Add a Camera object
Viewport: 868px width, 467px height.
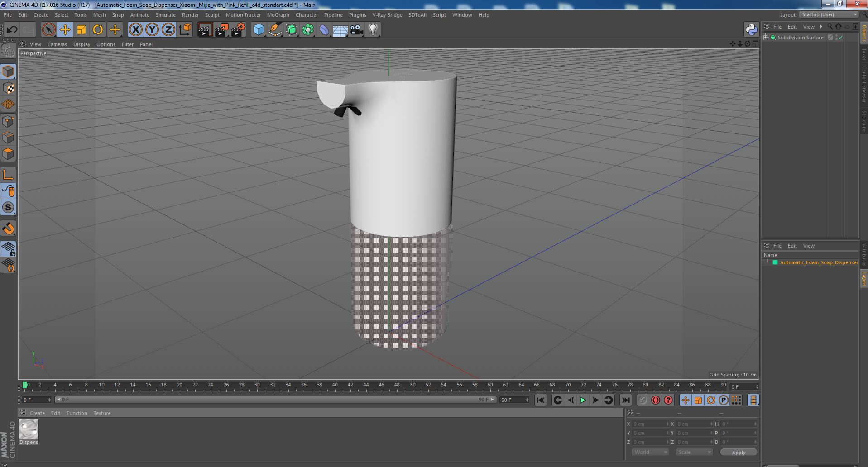tap(357, 30)
